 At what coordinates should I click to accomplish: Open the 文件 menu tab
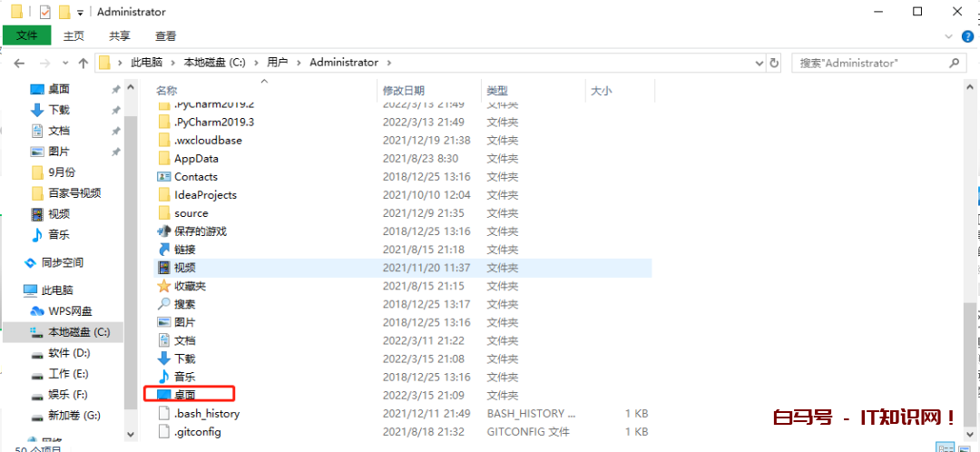[27, 36]
